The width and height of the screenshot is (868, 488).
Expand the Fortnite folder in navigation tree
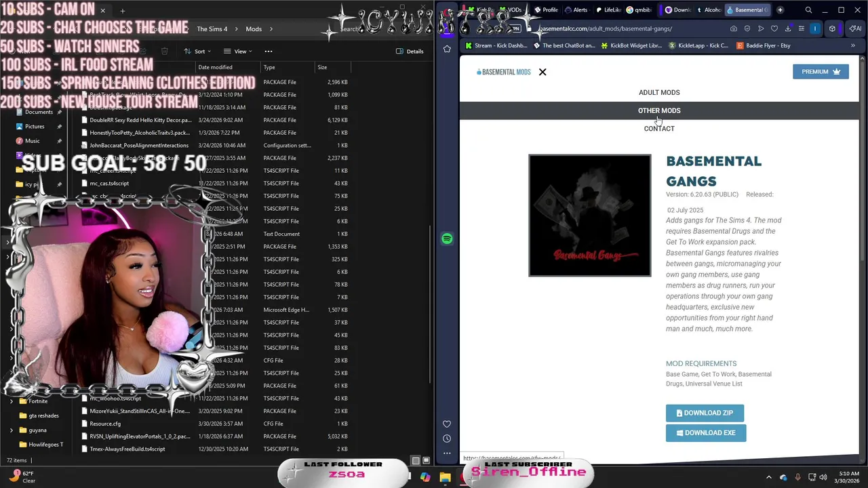click(x=12, y=401)
